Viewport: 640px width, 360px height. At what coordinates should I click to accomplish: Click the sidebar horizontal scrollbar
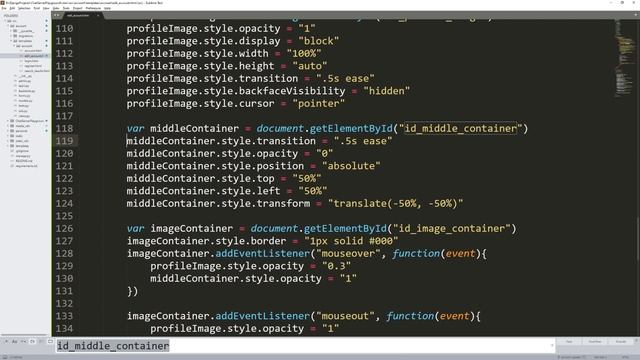pyautogui.click(x=24, y=335)
